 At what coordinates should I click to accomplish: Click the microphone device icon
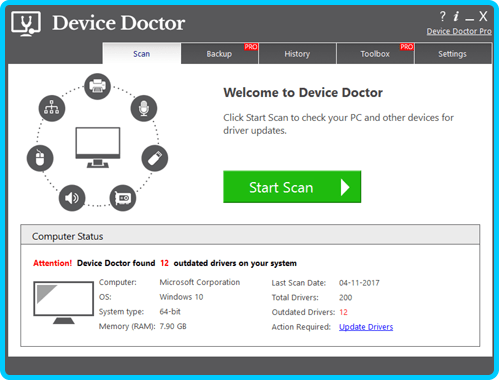tap(144, 108)
